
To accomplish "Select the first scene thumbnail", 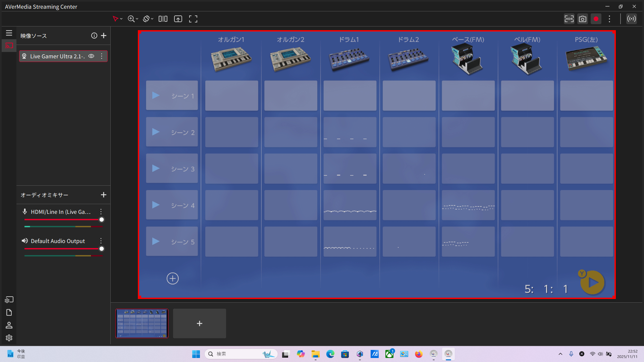I will click(142, 323).
